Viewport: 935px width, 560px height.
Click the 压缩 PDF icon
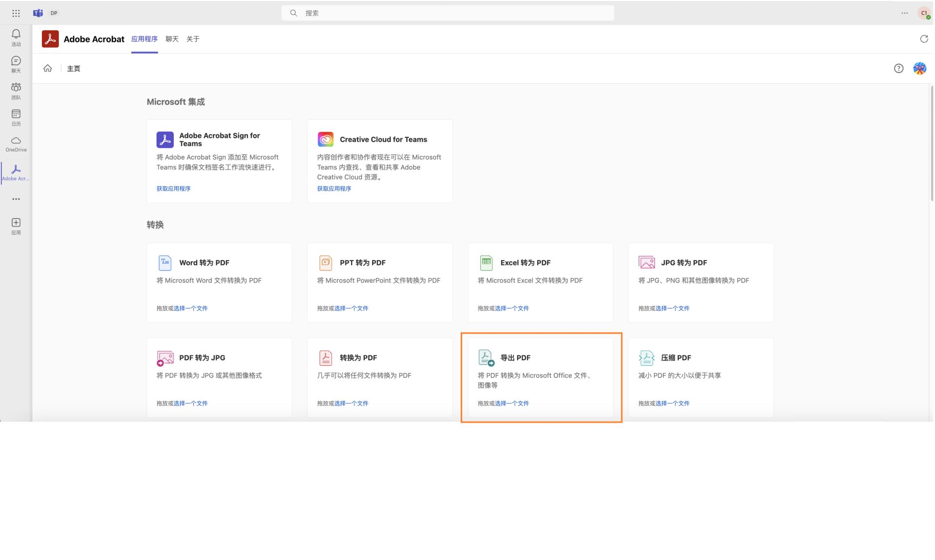[x=647, y=358]
